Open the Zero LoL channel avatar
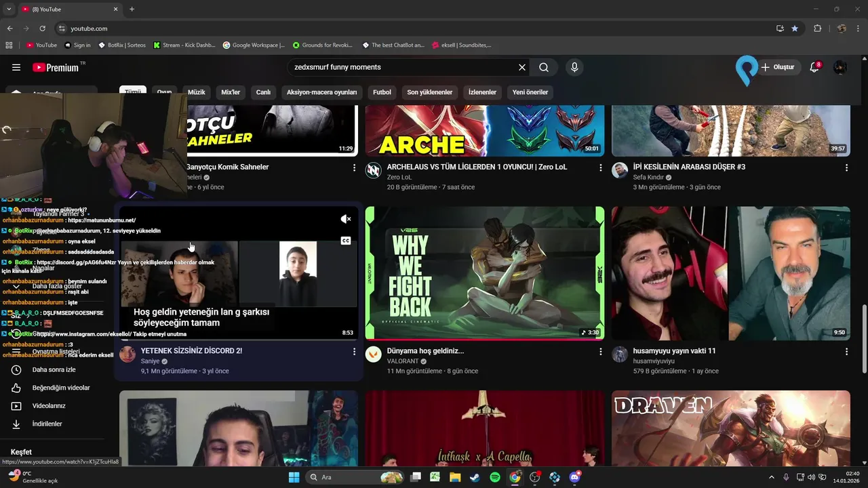This screenshot has height=488, width=868. pos(373,170)
